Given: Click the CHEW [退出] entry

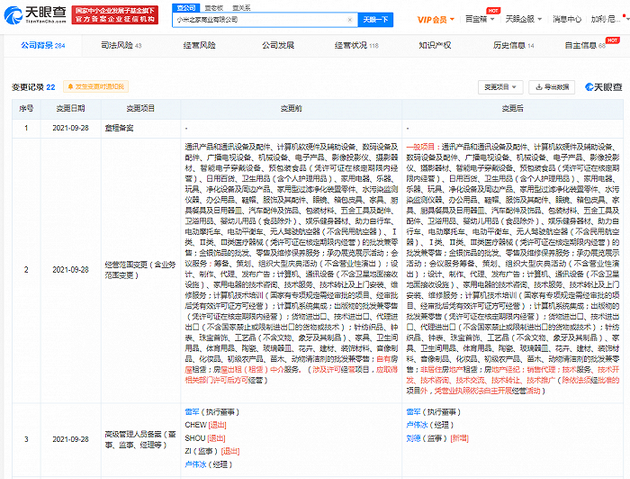Looking at the screenshot, I should pos(206,425).
